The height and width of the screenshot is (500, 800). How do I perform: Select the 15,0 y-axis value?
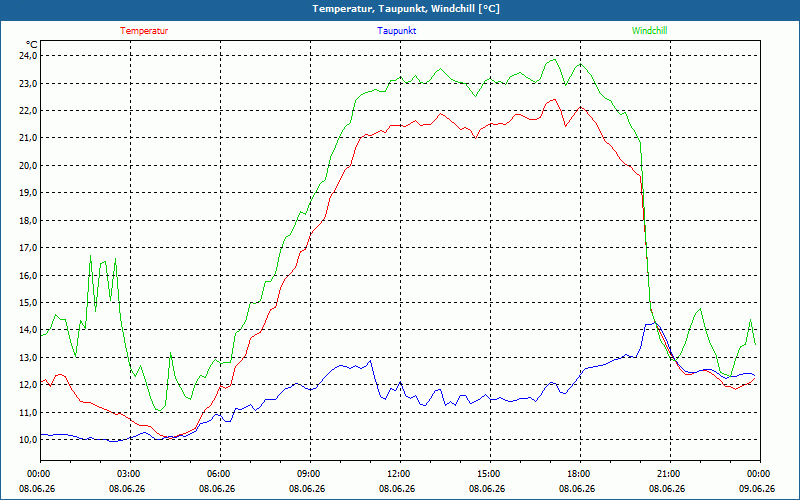28,303
